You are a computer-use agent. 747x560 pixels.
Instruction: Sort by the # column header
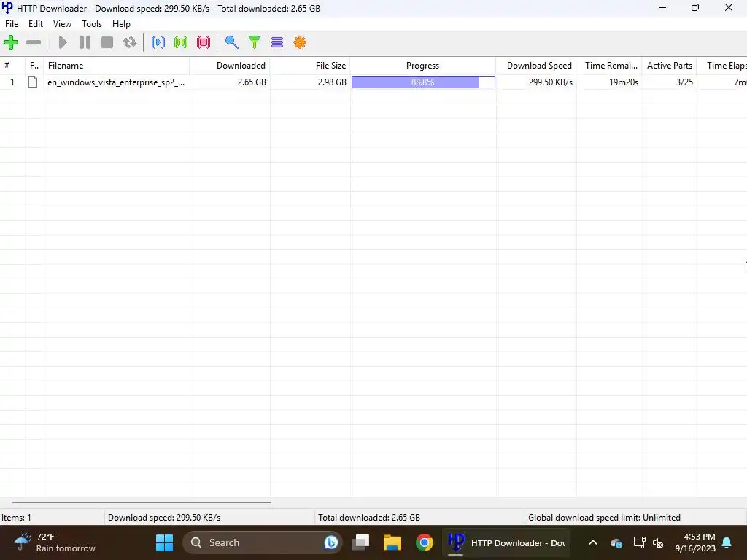pos(12,65)
